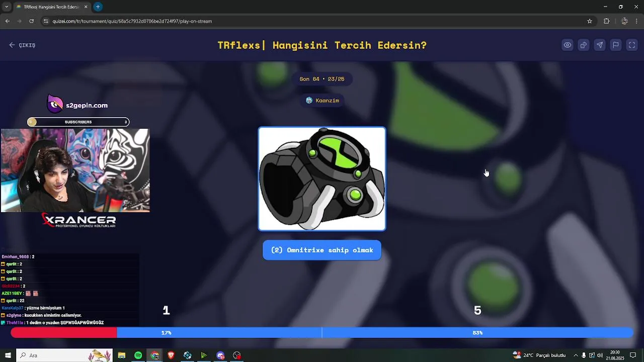Open a new browser tab
Viewport: 644px width, 362px height.
click(98, 7)
